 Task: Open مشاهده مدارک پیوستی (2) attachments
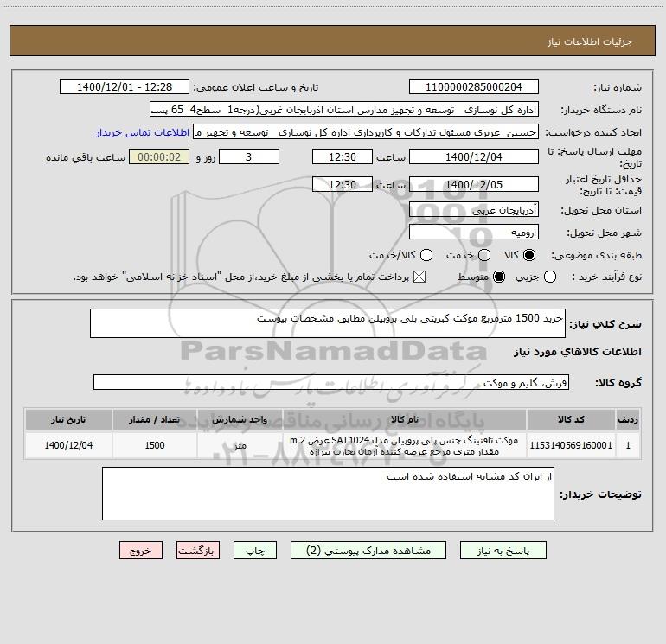click(x=368, y=550)
